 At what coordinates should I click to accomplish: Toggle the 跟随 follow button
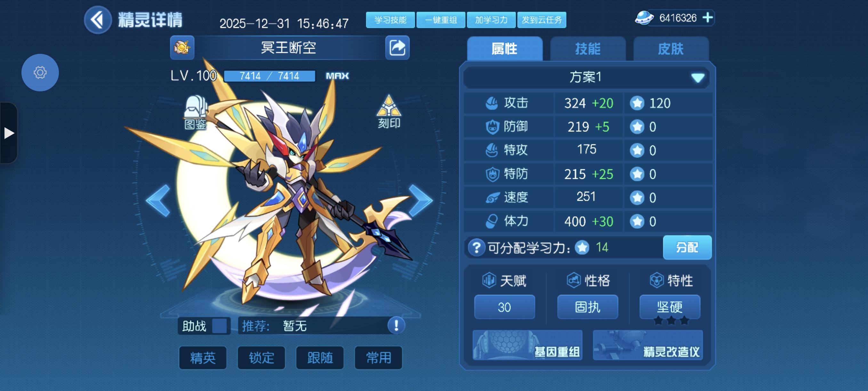(320, 358)
